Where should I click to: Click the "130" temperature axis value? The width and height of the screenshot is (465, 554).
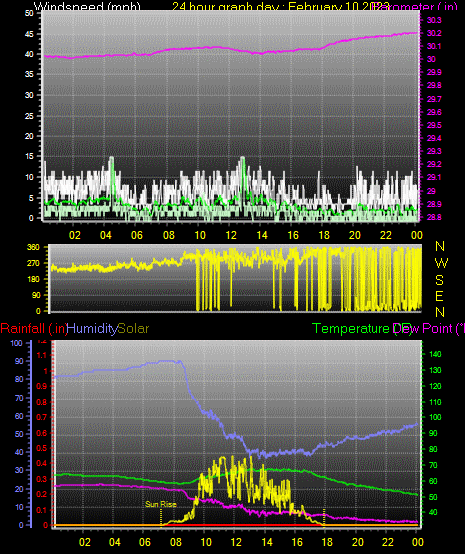[x=435, y=370]
